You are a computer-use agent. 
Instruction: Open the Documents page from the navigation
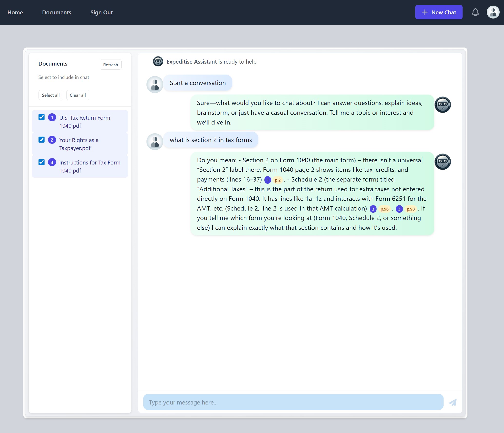pos(57,12)
